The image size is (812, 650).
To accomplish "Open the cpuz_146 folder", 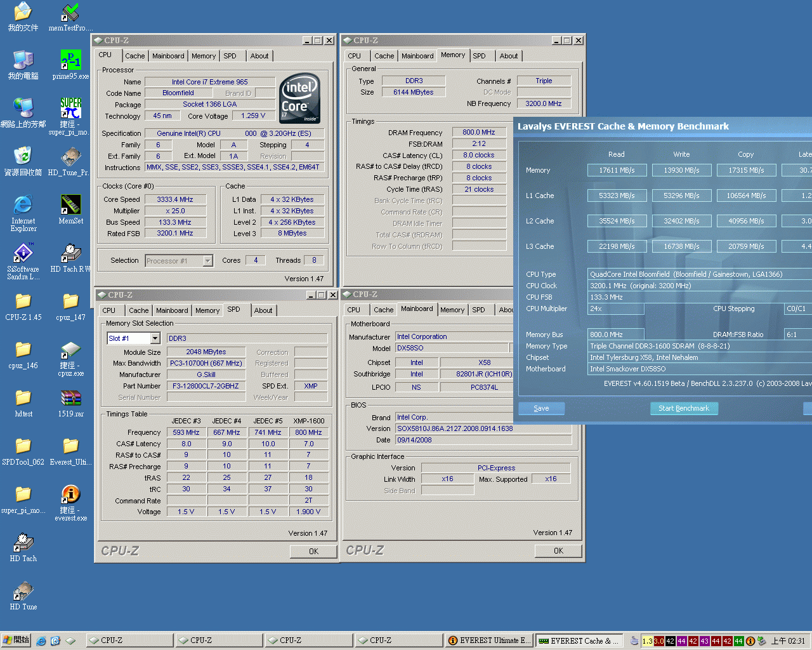I will point(23,354).
